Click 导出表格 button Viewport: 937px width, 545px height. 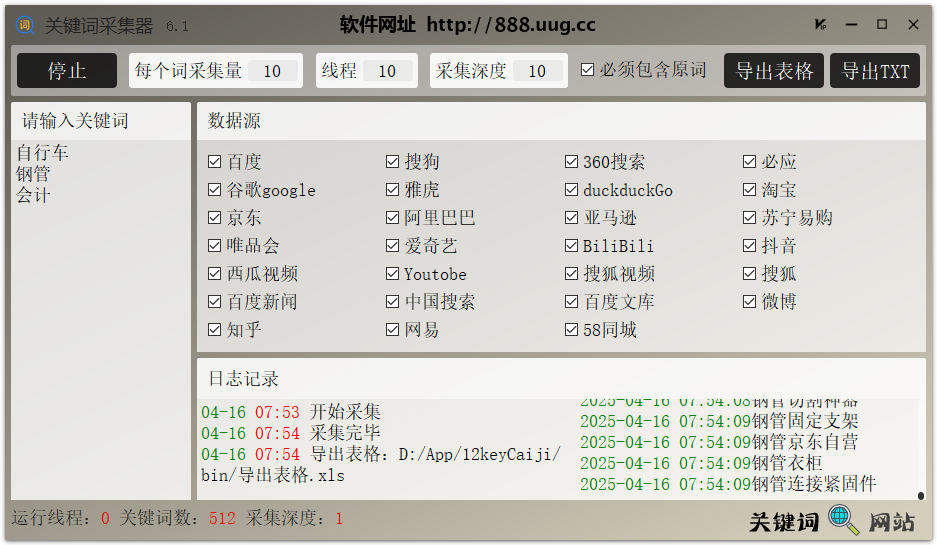(774, 71)
